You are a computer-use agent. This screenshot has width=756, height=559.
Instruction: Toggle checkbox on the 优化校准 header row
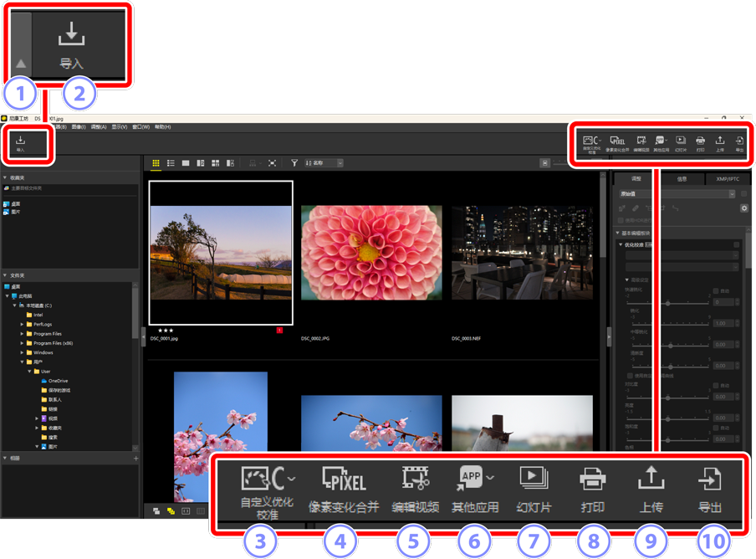737,245
